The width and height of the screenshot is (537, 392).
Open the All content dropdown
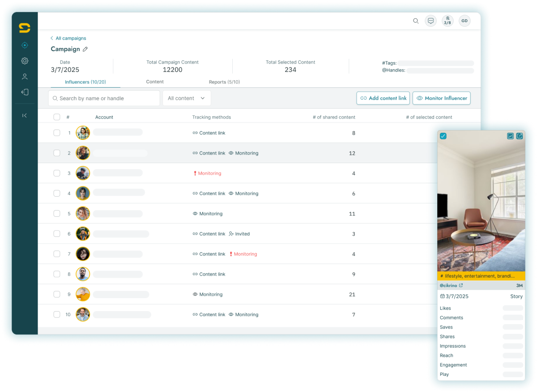pyautogui.click(x=187, y=98)
